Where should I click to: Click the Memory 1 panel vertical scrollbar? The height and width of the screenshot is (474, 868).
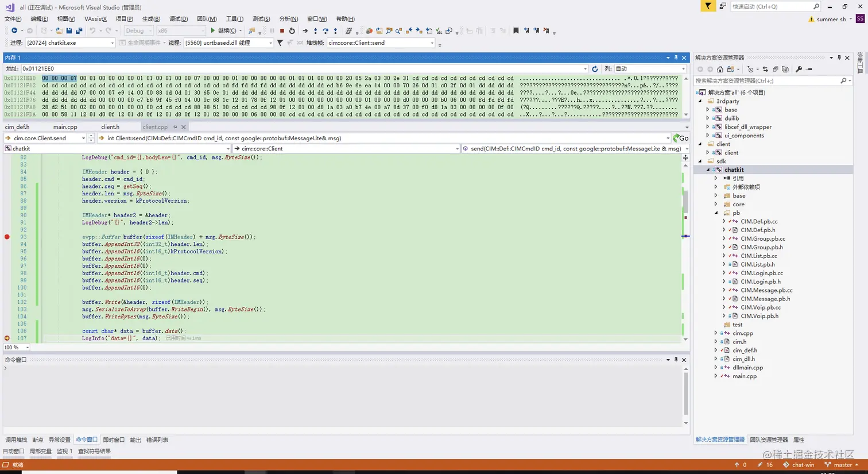click(x=685, y=96)
